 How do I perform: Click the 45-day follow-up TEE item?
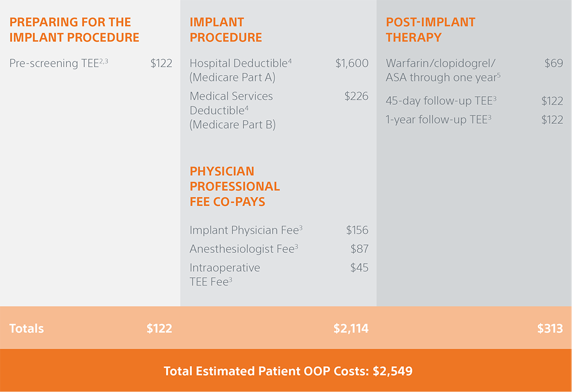pyautogui.click(x=441, y=101)
